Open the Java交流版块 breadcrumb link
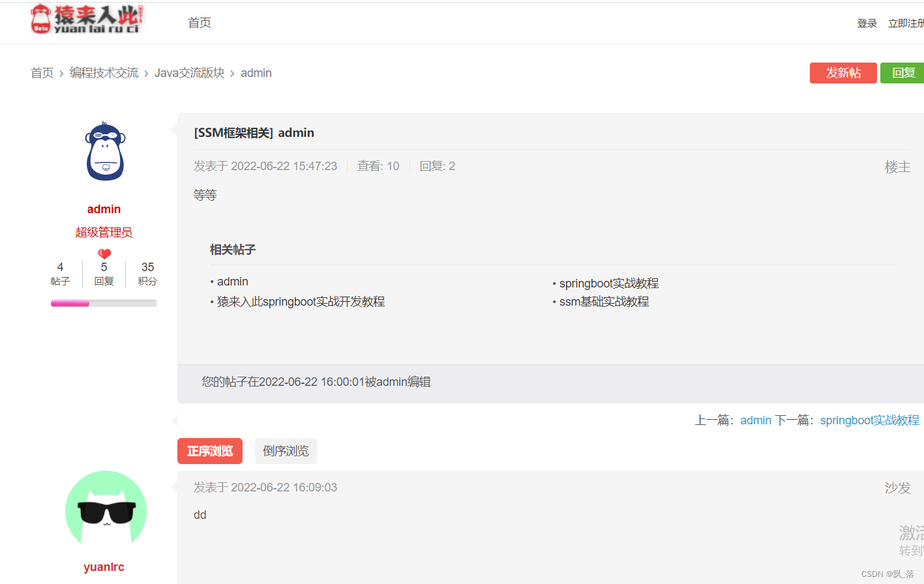 (189, 72)
